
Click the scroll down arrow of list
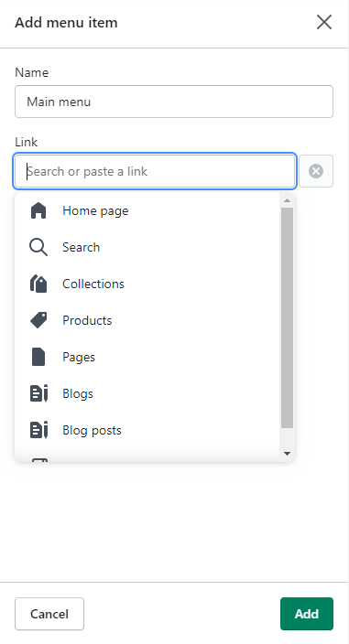click(x=287, y=454)
